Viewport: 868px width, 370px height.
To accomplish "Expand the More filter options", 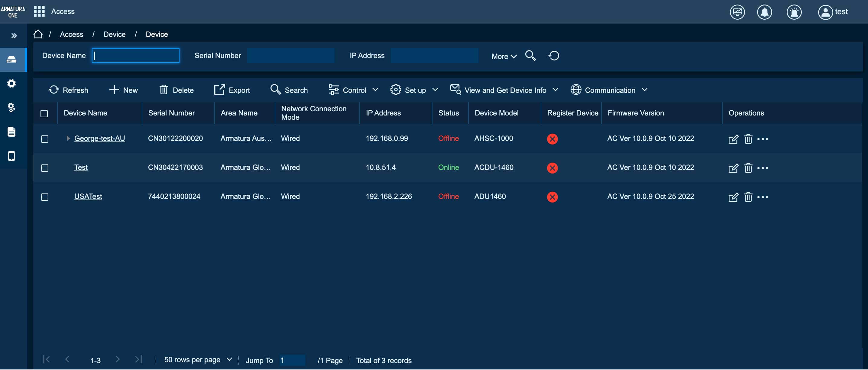I will [504, 56].
